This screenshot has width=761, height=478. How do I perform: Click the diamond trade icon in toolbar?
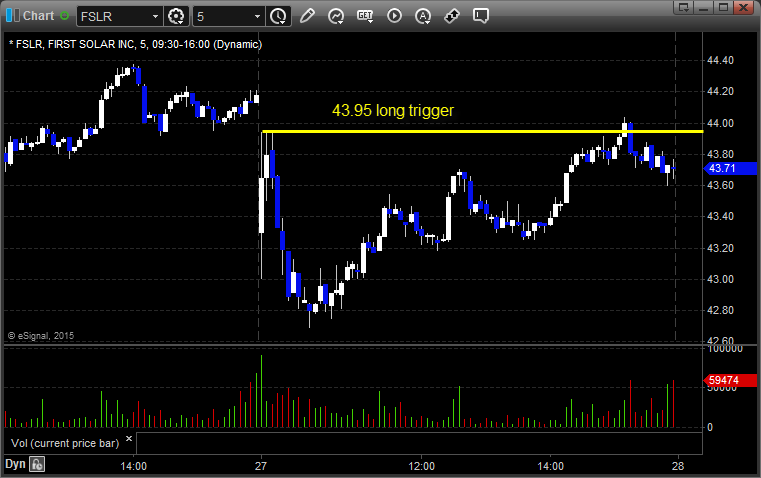452,16
